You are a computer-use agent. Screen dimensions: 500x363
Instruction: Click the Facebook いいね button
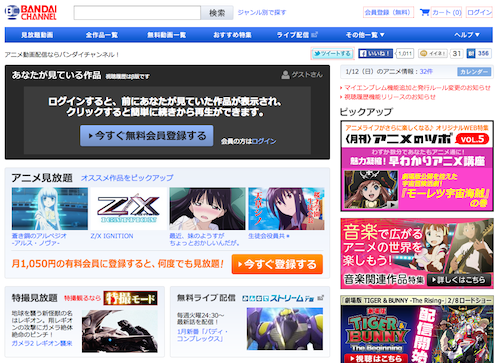point(376,53)
